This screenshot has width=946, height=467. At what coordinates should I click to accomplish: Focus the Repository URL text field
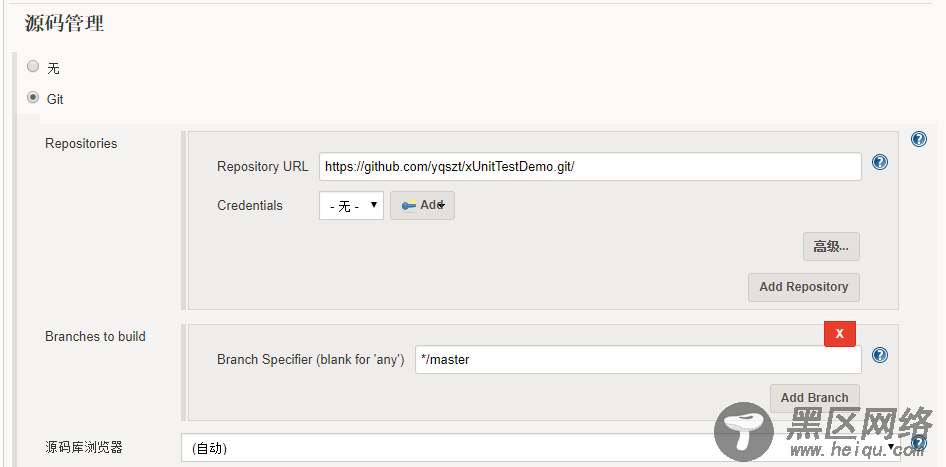(590, 167)
